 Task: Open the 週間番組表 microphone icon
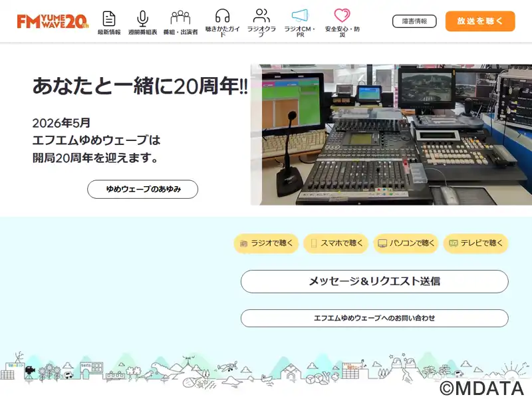coord(142,19)
